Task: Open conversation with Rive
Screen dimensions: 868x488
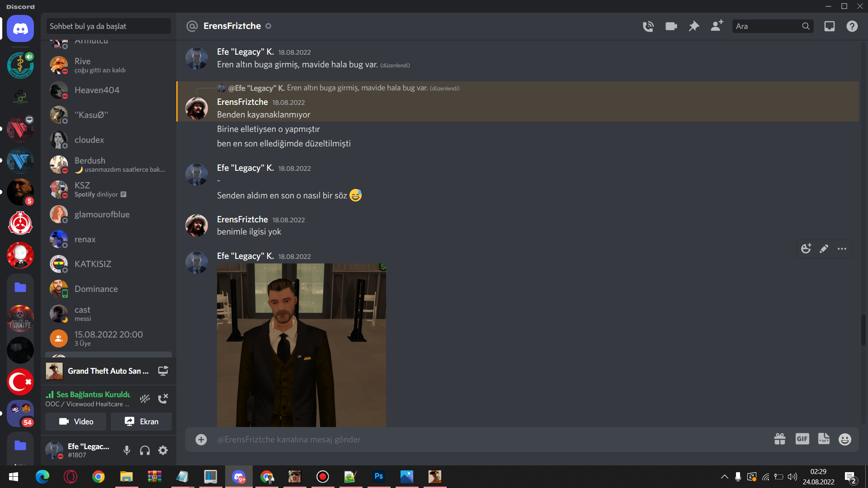Action: click(108, 65)
